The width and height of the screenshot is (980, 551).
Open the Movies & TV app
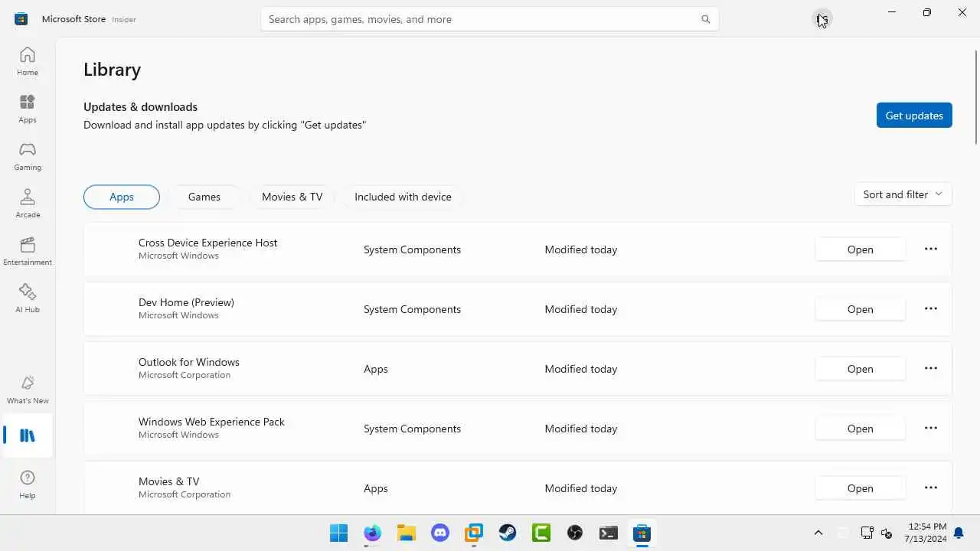point(860,488)
